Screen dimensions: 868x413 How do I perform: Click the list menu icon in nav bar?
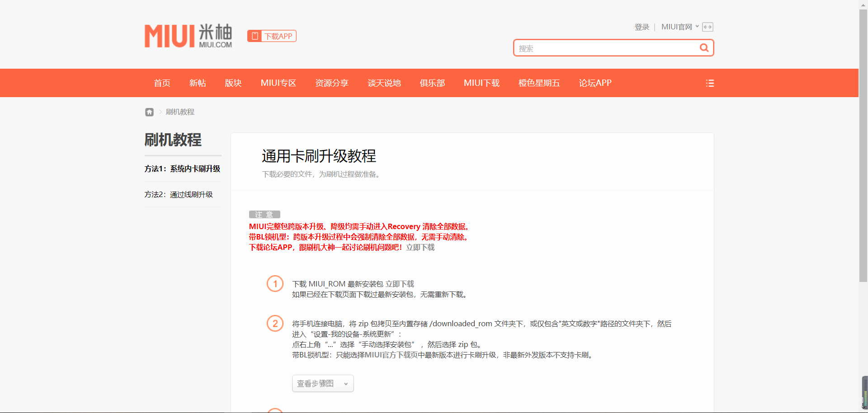(x=710, y=83)
